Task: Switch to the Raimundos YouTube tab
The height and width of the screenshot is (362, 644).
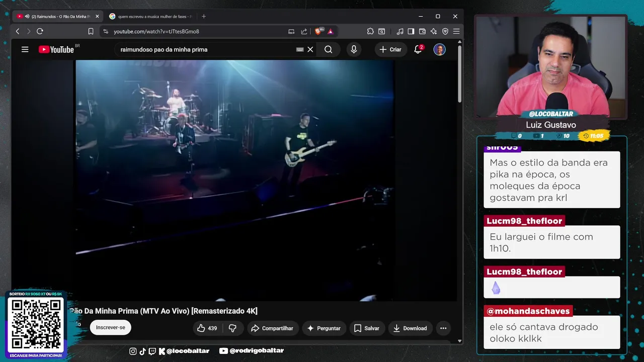Action: 57,17
